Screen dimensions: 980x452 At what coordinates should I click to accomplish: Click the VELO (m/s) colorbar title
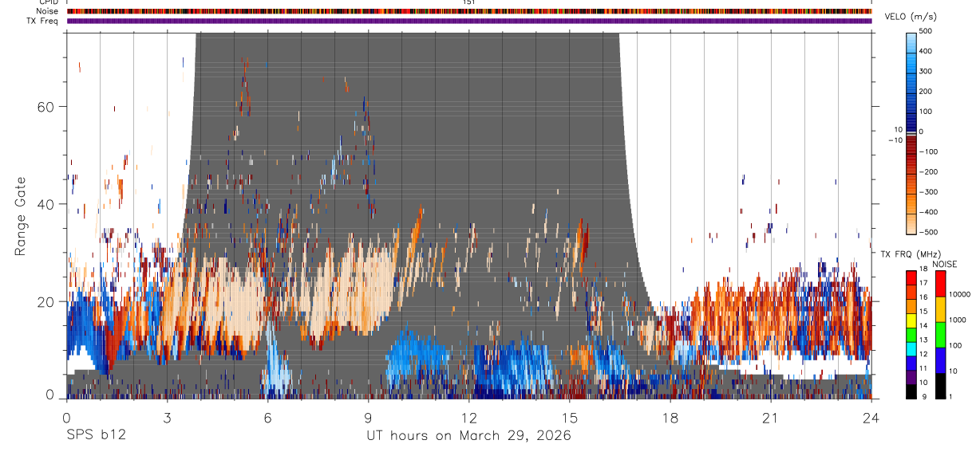coord(912,17)
